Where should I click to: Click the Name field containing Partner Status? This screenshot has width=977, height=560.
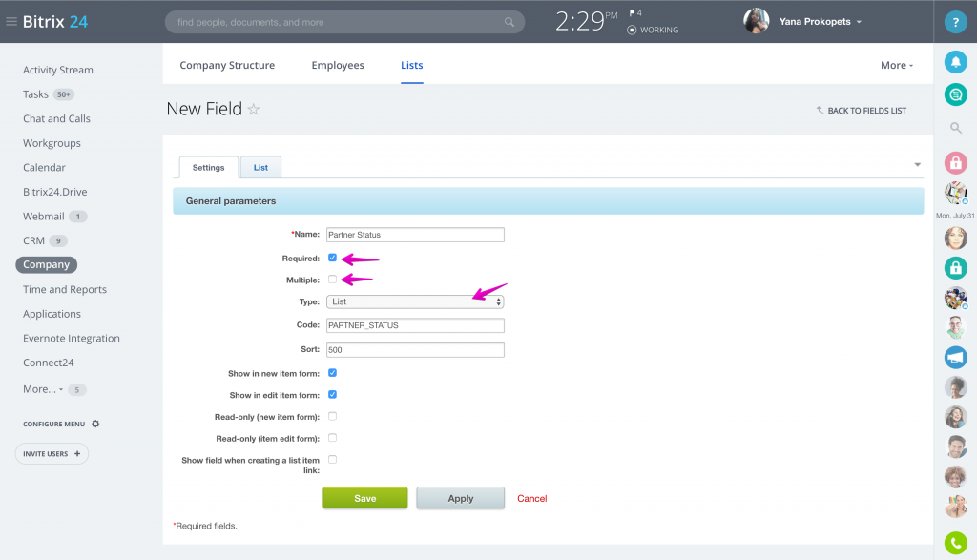(x=415, y=235)
